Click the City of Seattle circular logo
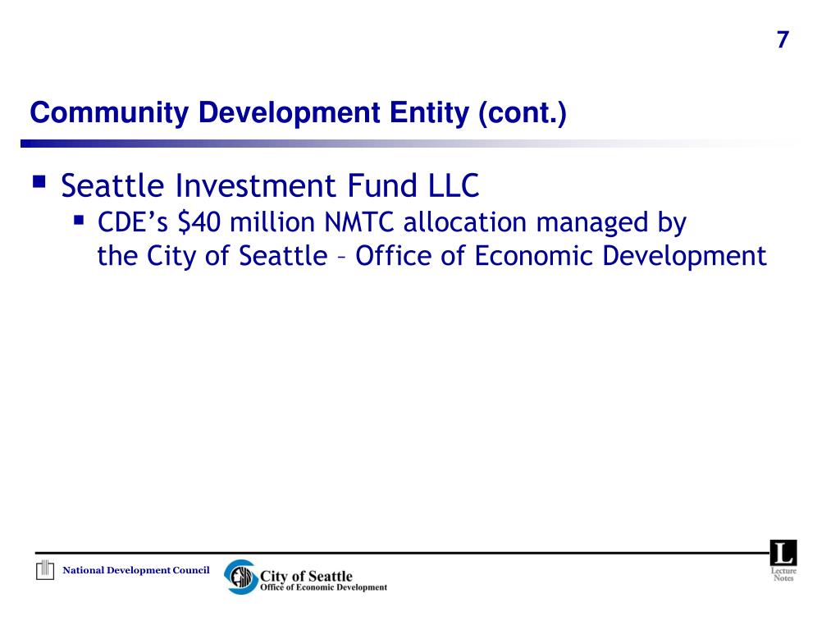This screenshot has height=630, width=840. (x=241, y=577)
